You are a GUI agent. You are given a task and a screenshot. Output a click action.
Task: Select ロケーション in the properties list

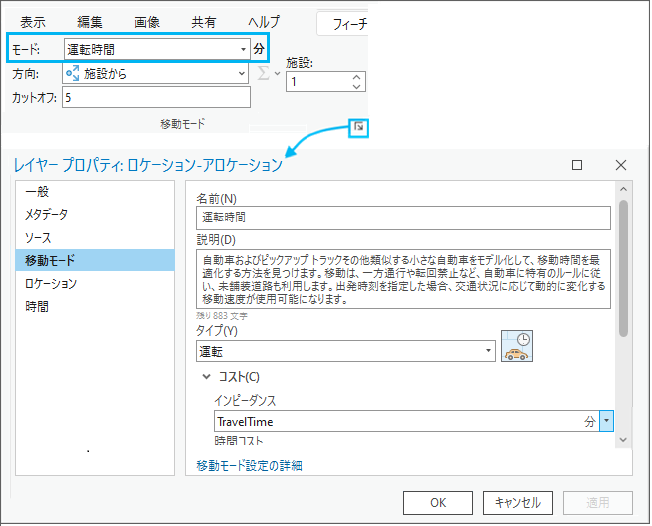[x=51, y=284]
